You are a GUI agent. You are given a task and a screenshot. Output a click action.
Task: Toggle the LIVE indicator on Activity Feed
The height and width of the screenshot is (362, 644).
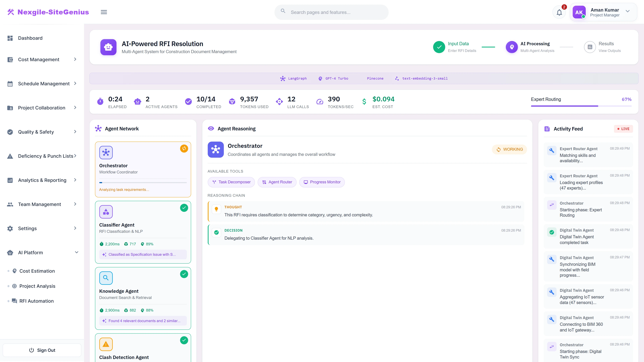[x=623, y=129]
